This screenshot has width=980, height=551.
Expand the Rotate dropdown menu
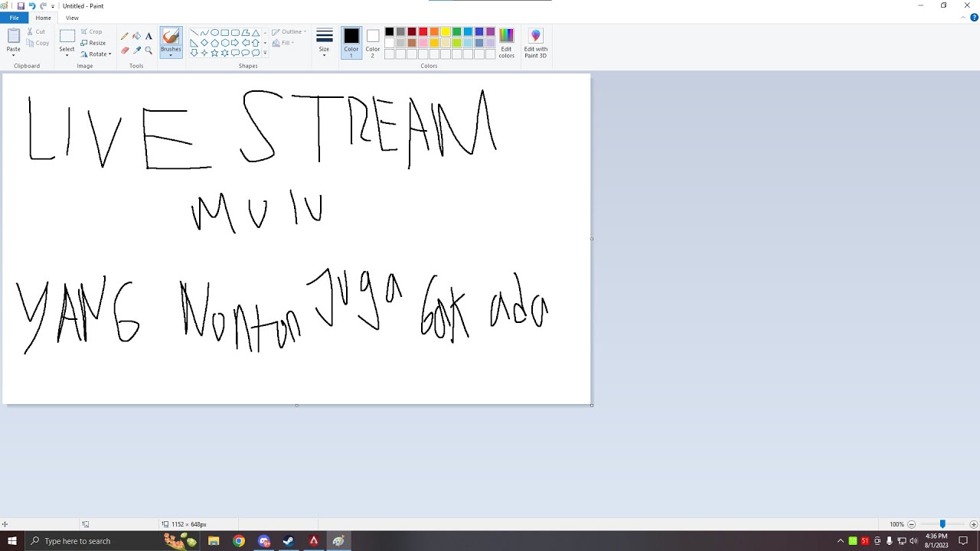[96, 54]
